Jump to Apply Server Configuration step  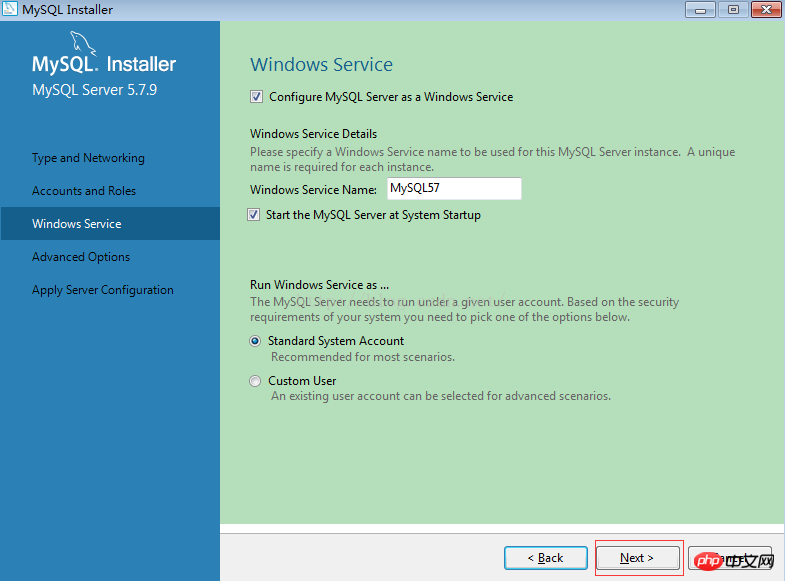[103, 290]
